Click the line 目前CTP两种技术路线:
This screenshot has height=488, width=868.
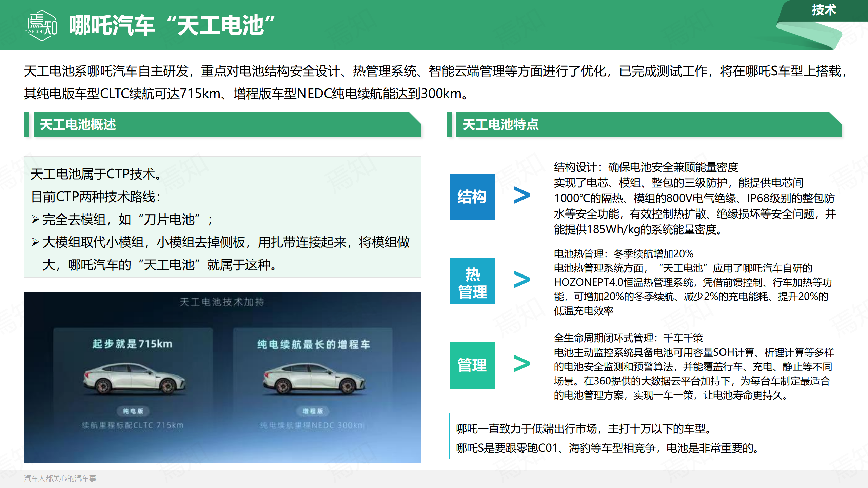coord(96,197)
